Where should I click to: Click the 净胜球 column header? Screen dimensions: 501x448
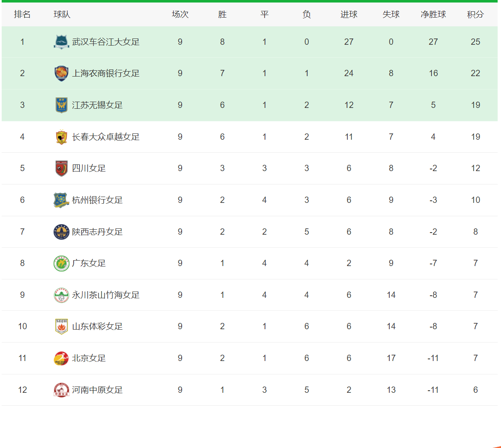pos(433,14)
